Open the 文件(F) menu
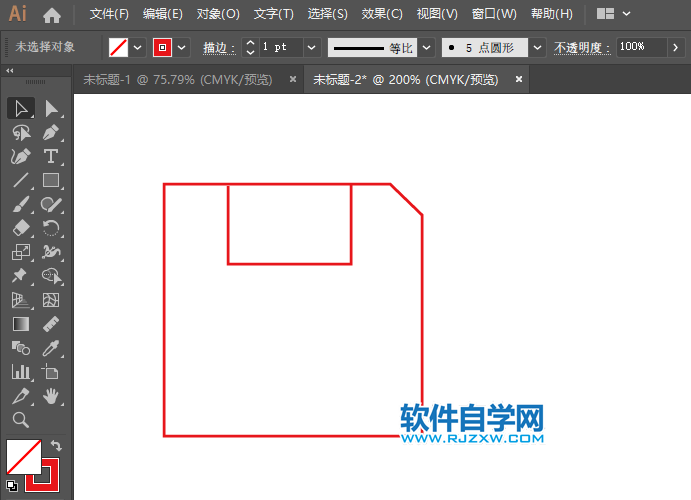This screenshot has height=500, width=691. (109, 14)
